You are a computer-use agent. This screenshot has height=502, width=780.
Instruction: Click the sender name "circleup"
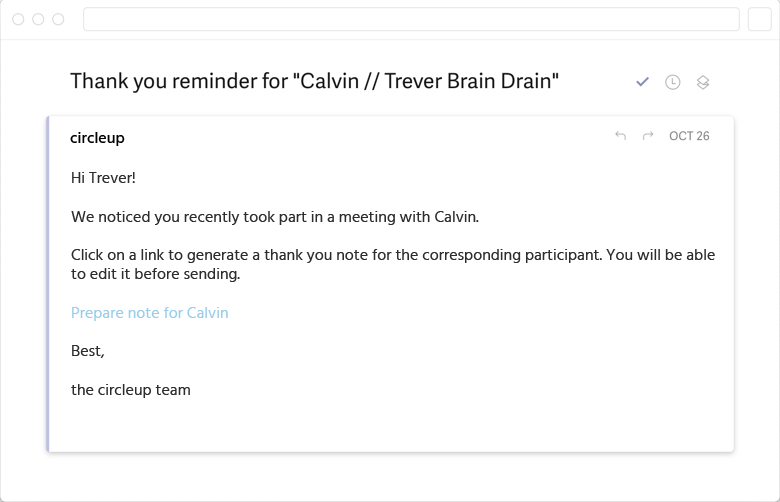(x=98, y=138)
